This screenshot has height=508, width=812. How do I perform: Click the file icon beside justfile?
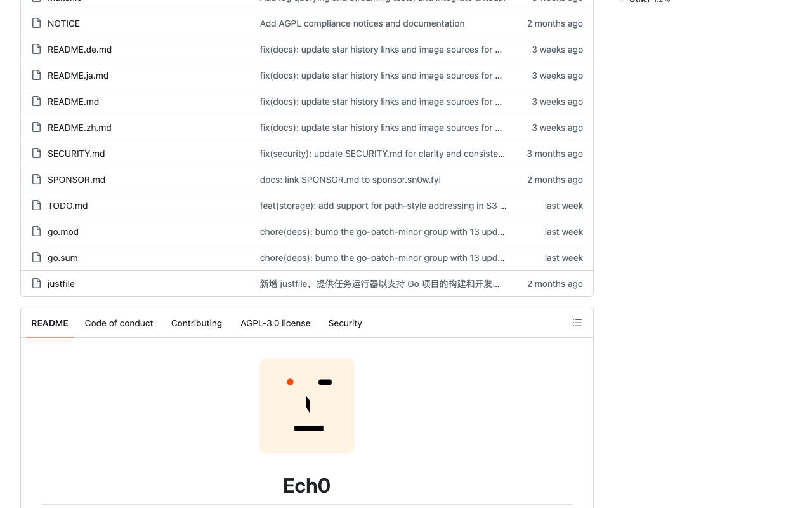(x=37, y=284)
